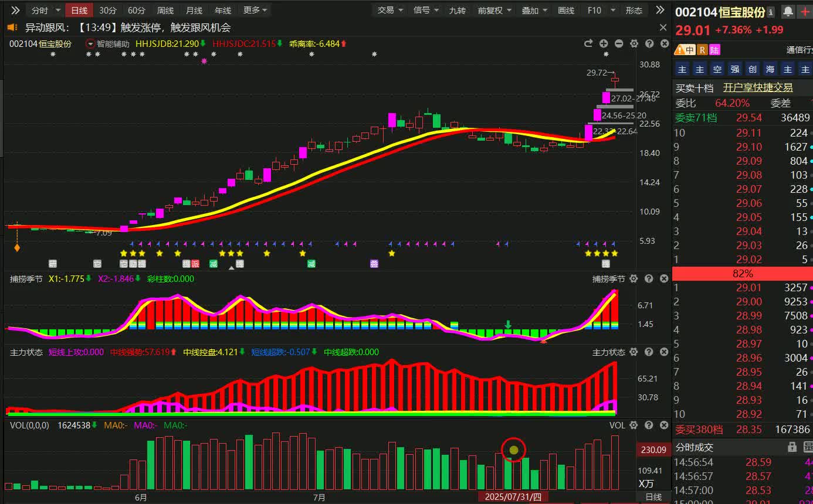Switch to the 周线 weekly chart tab
Viewport: 813px width, 504px height.
click(165, 11)
